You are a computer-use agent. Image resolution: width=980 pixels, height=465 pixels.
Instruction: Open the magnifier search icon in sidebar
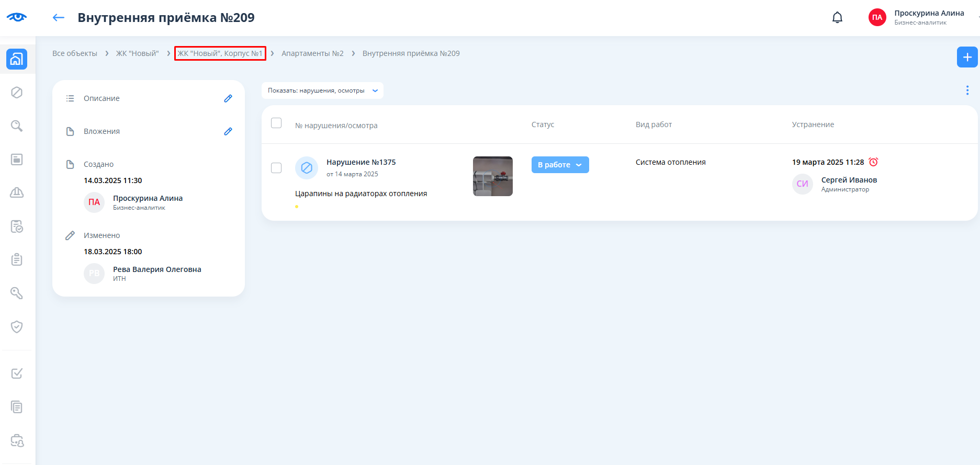[17, 126]
